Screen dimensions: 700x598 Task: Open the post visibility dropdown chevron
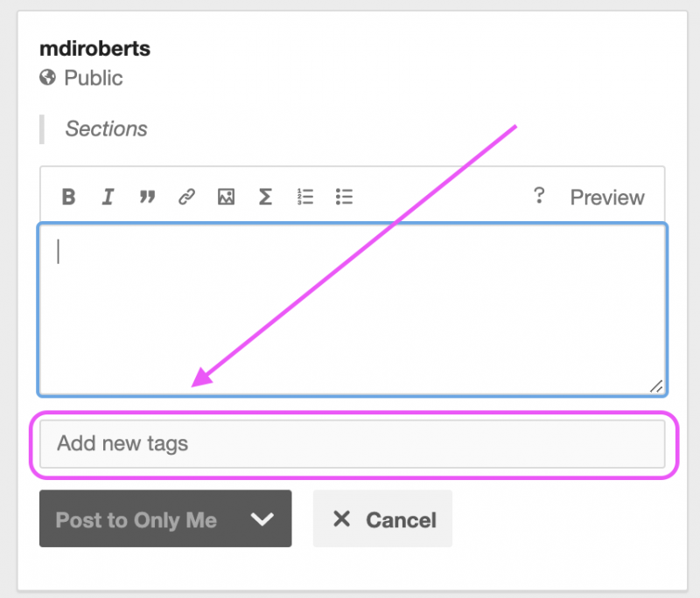pos(262,519)
